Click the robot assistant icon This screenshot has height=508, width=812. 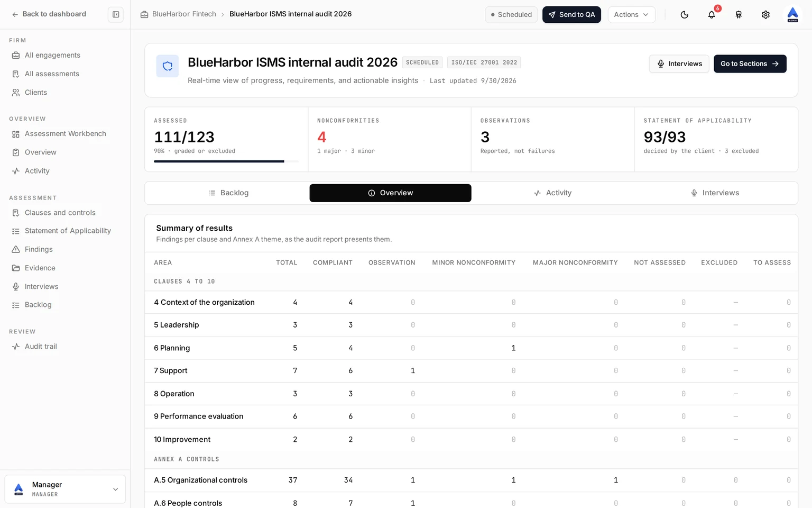pyautogui.click(x=739, y=14)
